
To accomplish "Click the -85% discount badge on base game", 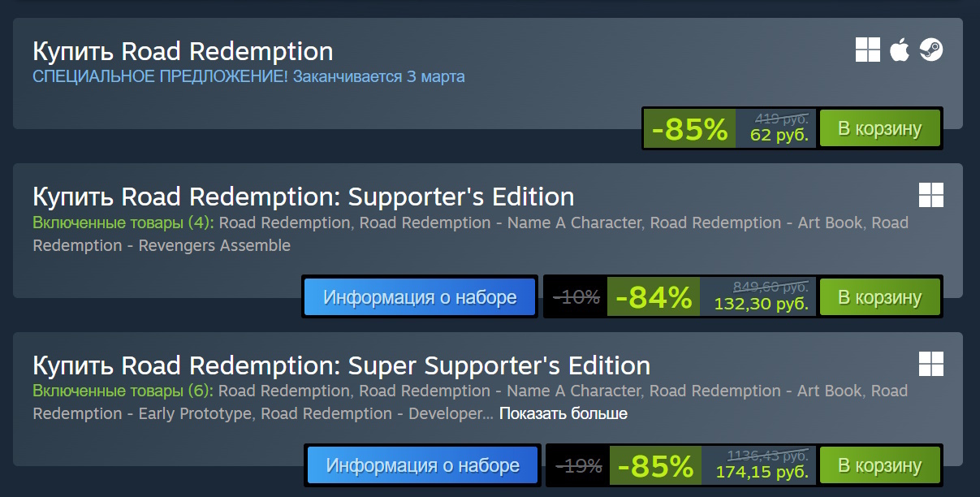I will (x=689, y=129).
